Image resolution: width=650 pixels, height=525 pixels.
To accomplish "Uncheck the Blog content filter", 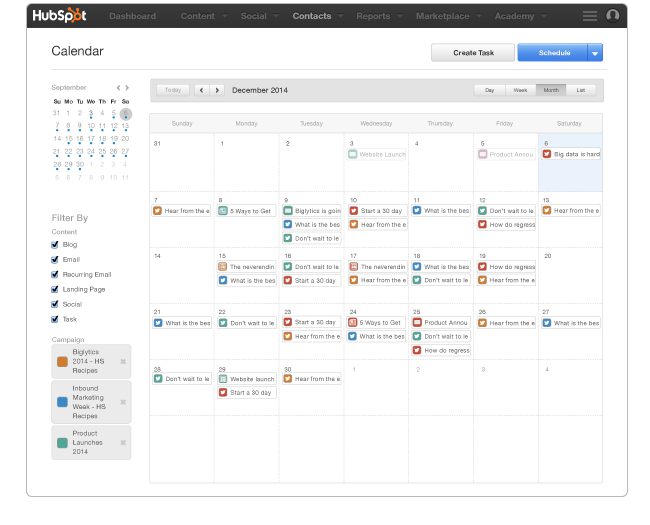I will click(55, 244).
